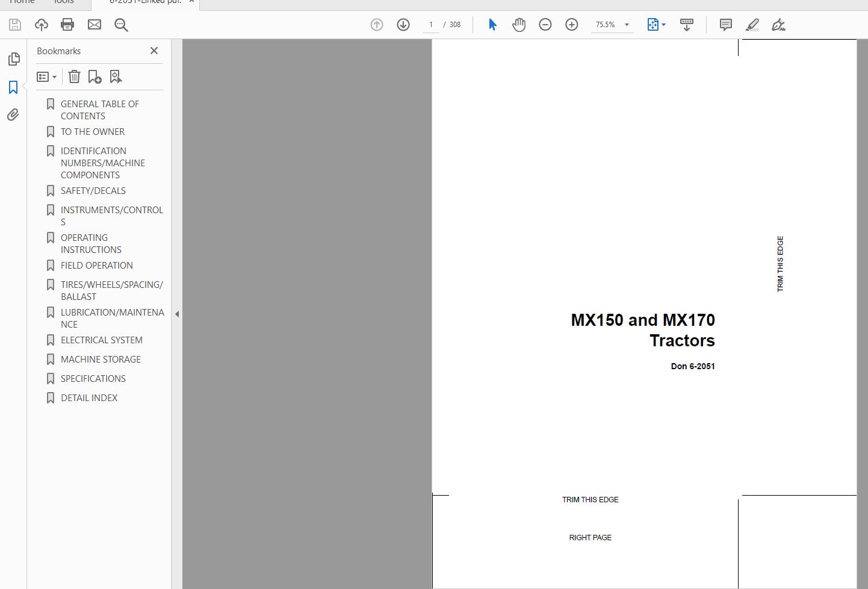Delete selected bookmark trash icon
This screenshot has width=868, height=589.
tap(74, 76)
